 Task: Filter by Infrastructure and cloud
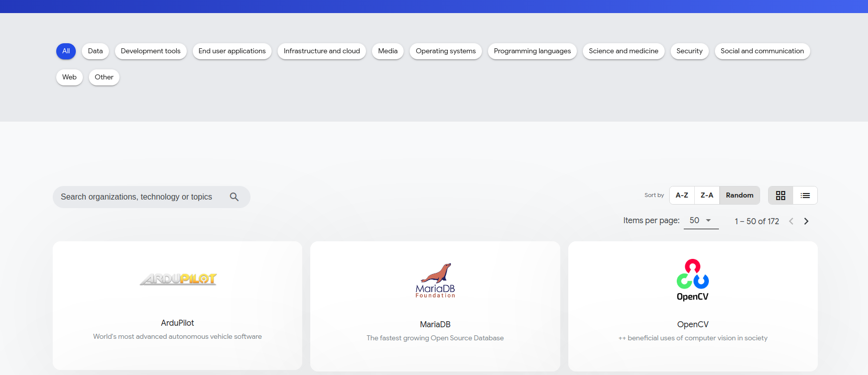click(322, 51)
